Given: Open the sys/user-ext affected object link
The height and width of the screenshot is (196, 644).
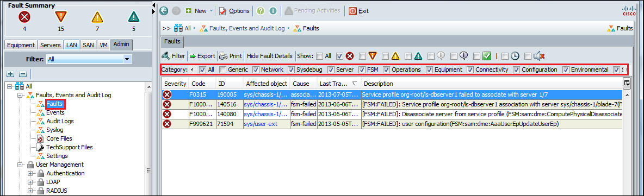Looking at the screenshot, I should click(x=261, y=124).
